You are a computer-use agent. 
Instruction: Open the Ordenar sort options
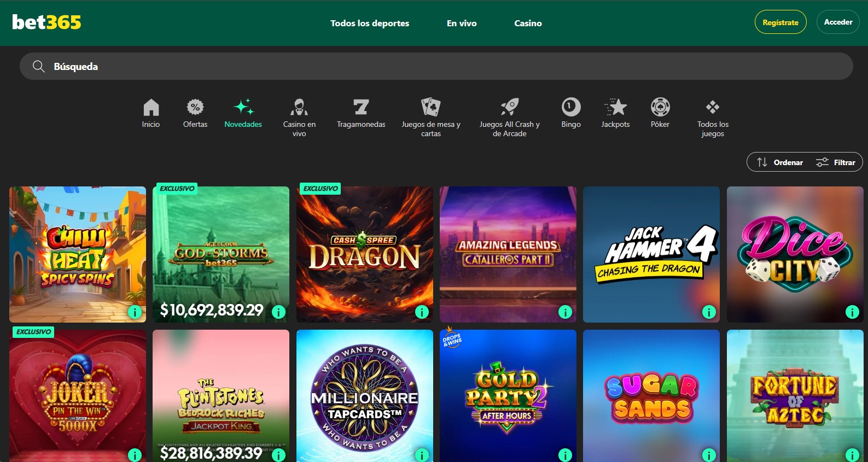tap(780, 162)
